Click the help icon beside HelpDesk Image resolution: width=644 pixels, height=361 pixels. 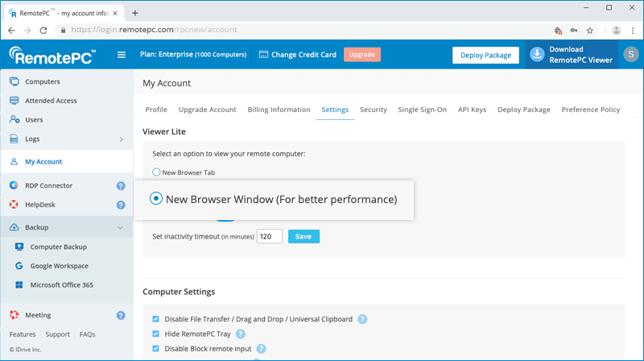[121, 205]
